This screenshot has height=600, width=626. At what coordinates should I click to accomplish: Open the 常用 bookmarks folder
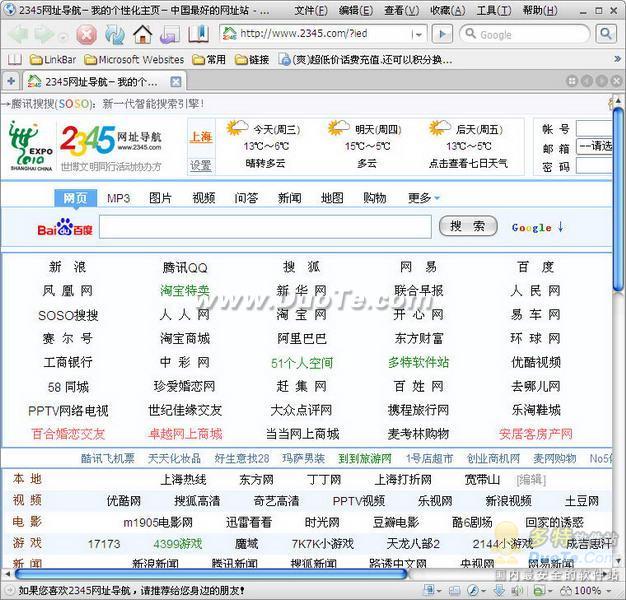pyautogui.click(x=209, y=60)
